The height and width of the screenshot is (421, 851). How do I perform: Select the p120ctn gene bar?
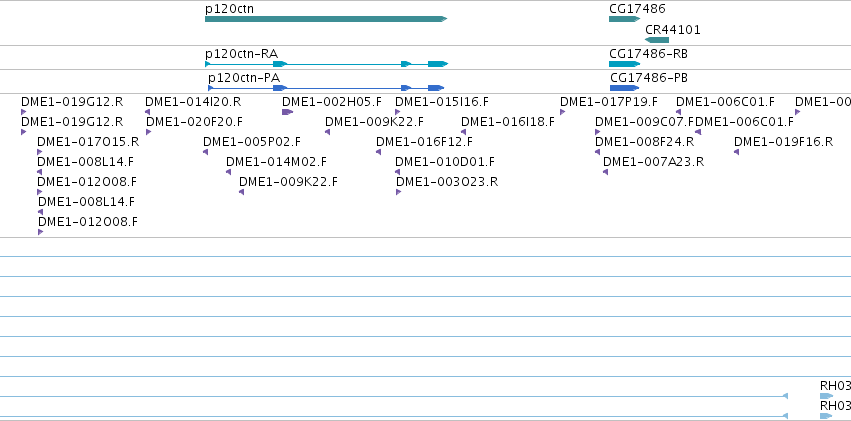(x=326, y=19)
